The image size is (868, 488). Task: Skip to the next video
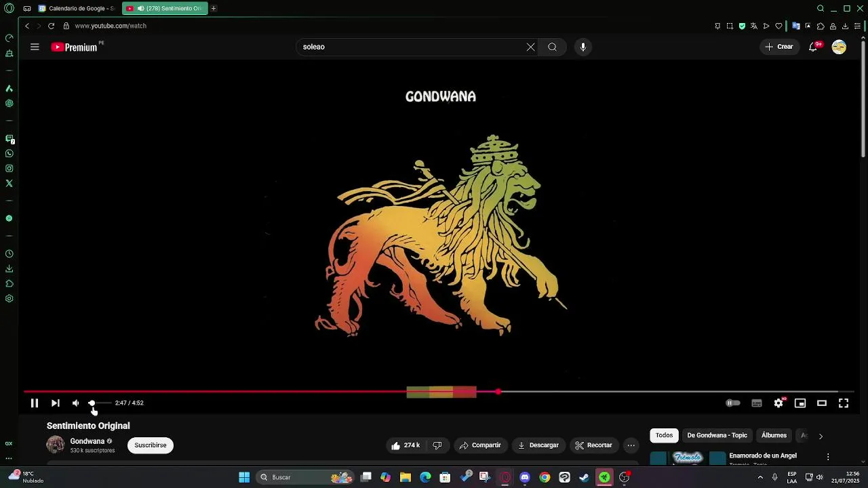pos(56,403)
